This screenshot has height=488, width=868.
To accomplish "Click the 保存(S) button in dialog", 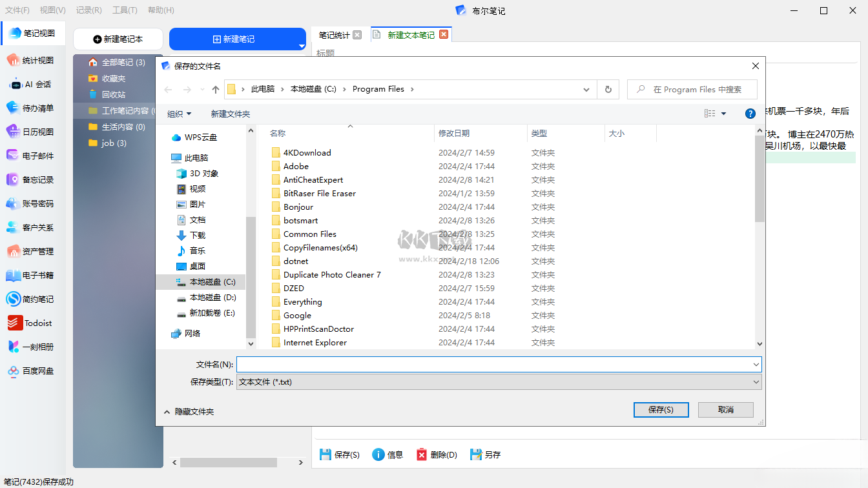I will [661, 410].
